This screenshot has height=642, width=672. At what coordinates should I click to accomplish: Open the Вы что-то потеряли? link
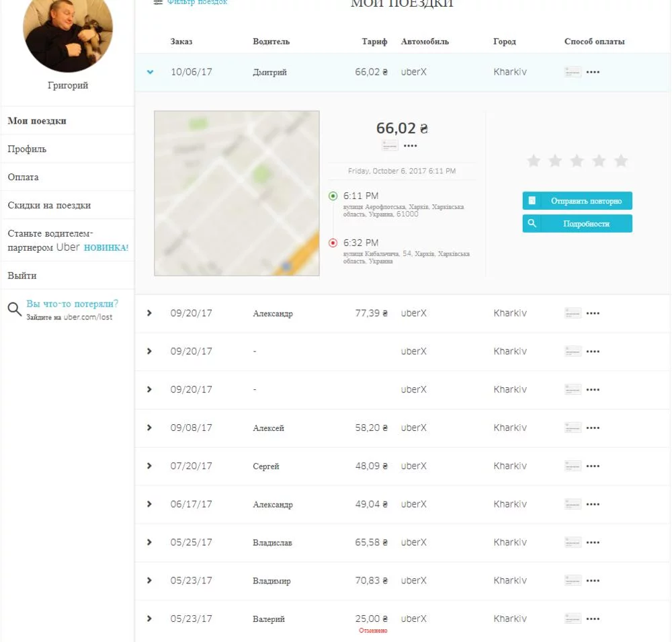pyautogui.click(x=72, y=304)
